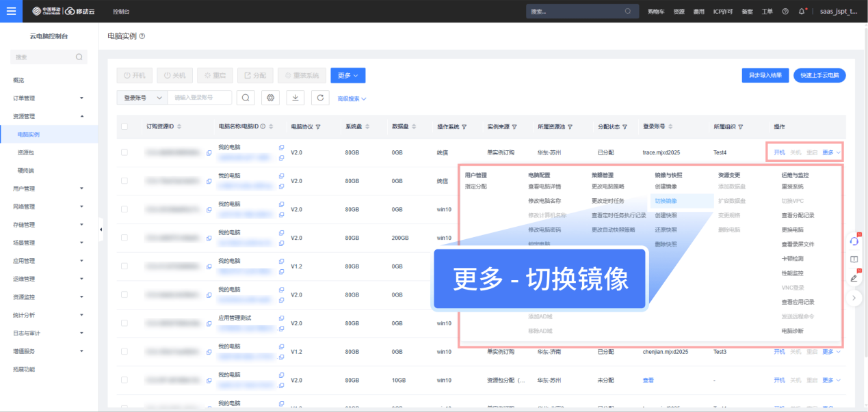
Task: Tick the select-all checkbox in table header
Action: pos(124,126)
